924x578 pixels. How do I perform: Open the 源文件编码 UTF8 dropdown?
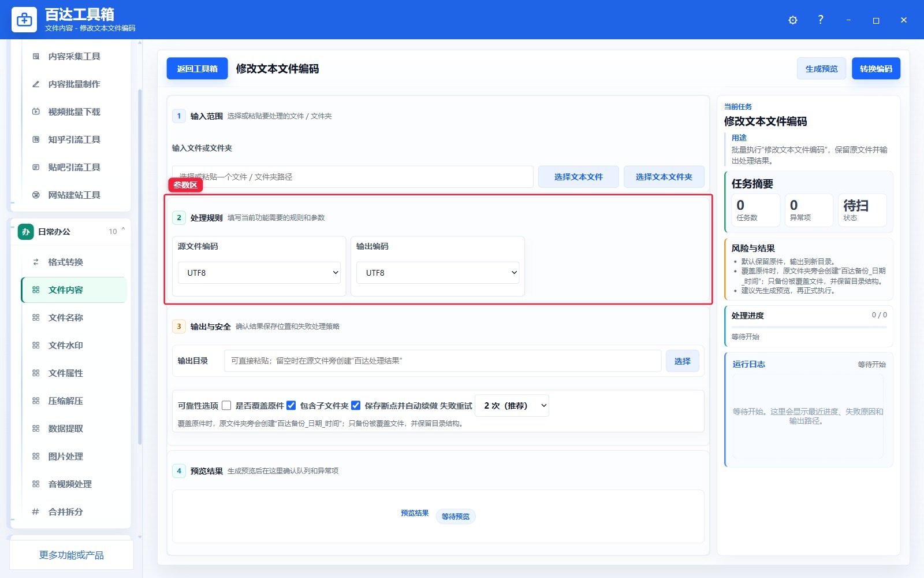tap(259, 273)
